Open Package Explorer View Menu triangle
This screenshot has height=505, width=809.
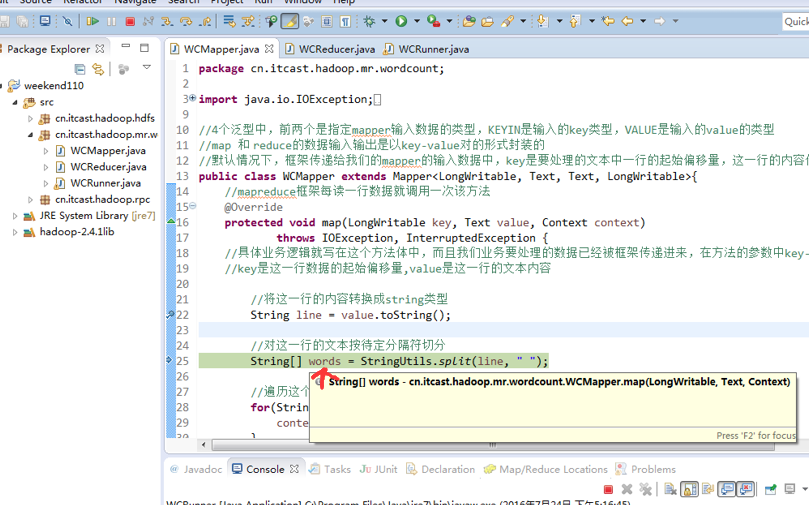[x=147, y=67]
